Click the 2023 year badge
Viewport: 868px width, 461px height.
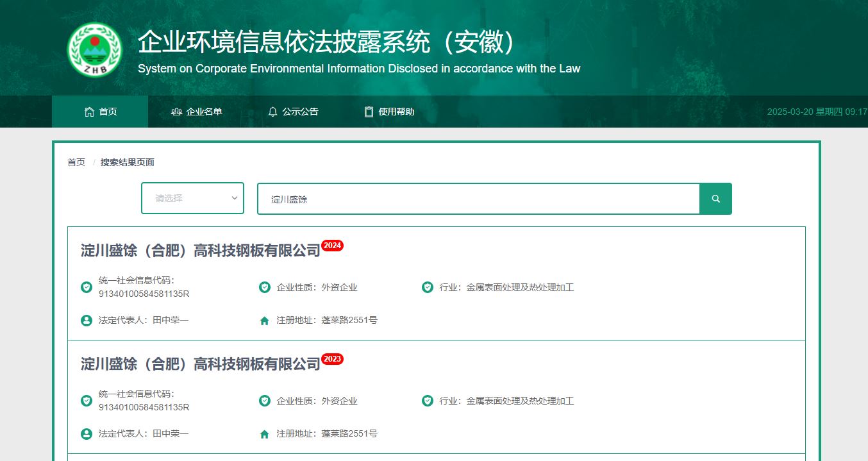click(331, 359)
